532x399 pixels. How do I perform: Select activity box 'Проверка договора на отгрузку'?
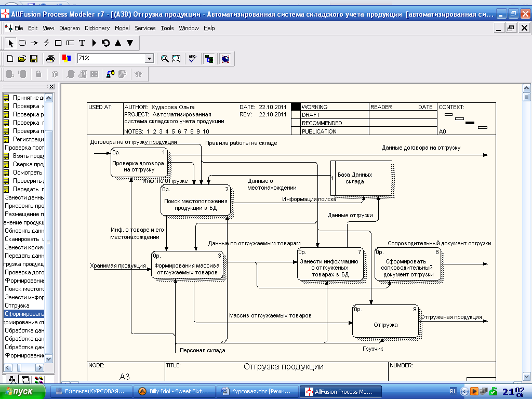(x=139, y=162)
